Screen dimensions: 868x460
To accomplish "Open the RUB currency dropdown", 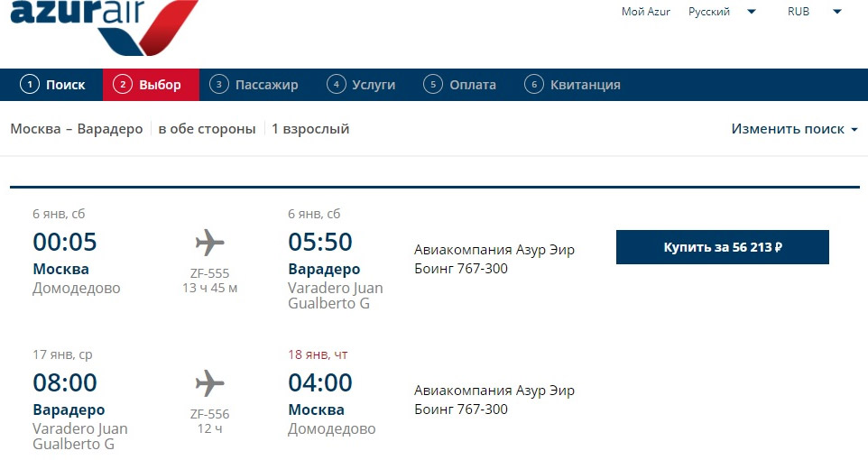I will [x=814, y=12].
